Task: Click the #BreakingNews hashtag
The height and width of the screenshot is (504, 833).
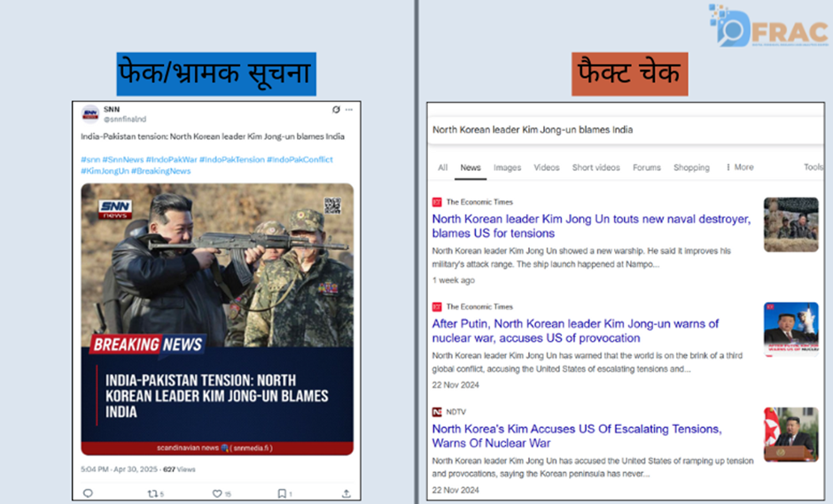Action: 161,171
